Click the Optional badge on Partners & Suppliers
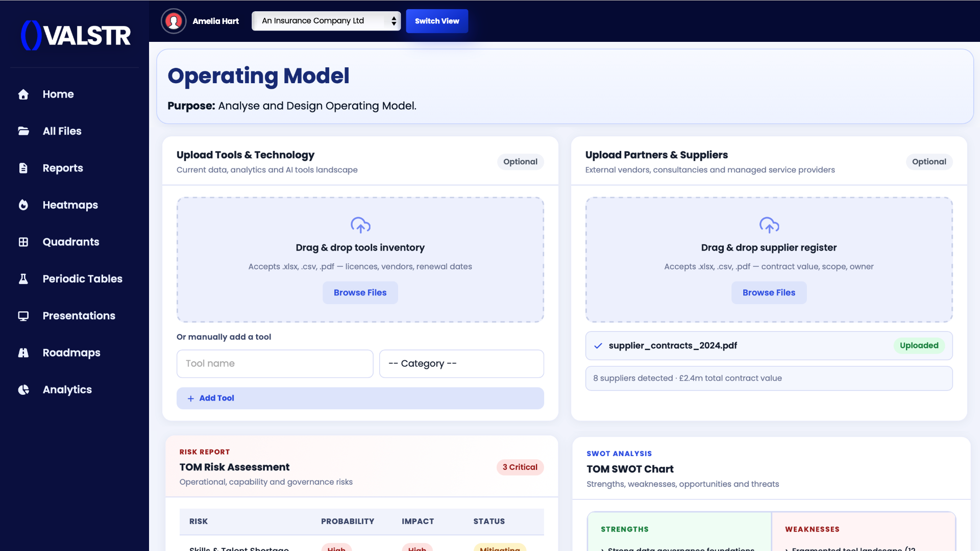980x551 pixels. [929, 162]
